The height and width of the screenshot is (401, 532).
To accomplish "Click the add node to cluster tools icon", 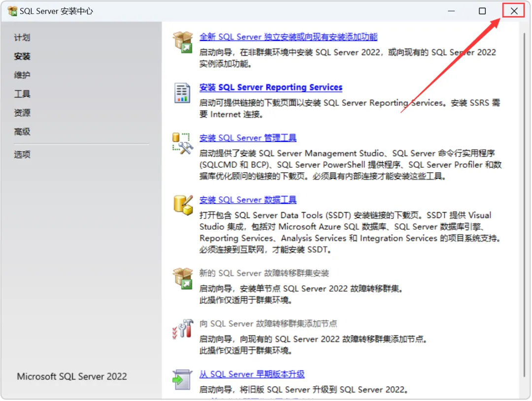I will (x=183, y=329).
